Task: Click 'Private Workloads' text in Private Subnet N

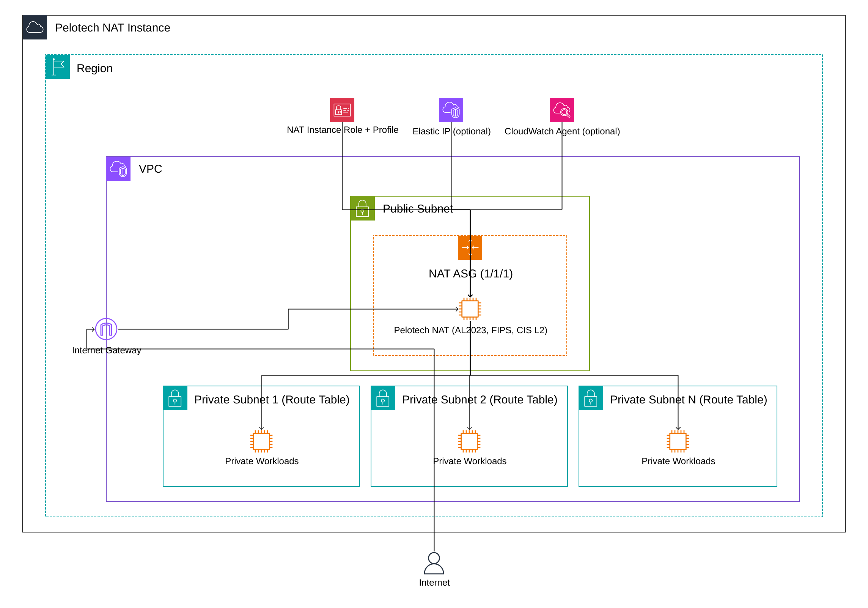Action: [678, 461]
